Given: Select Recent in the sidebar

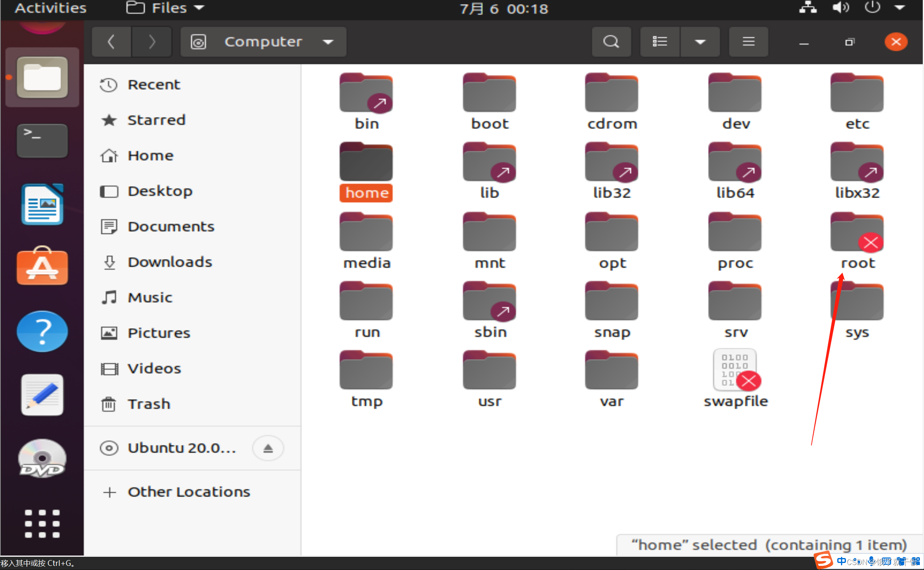Looking at the screenshot, I should click(154, 84).
